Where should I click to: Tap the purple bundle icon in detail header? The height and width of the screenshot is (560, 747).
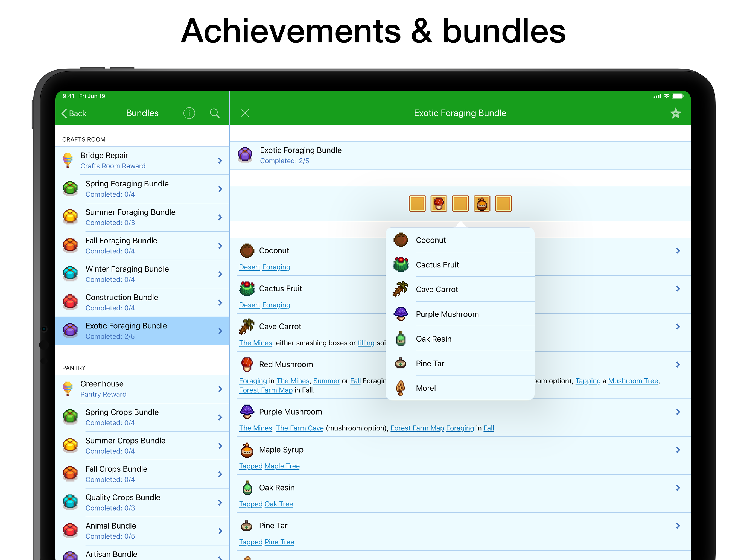pyautogui.click(x=245, y=155)
